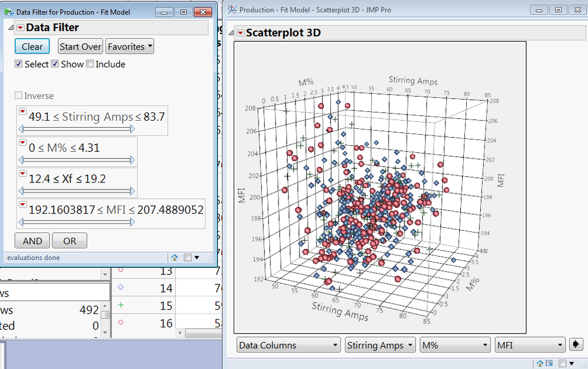Click the Scatterplot 3D window title icon
Screen dimensions: 588x369
point(232,10)
